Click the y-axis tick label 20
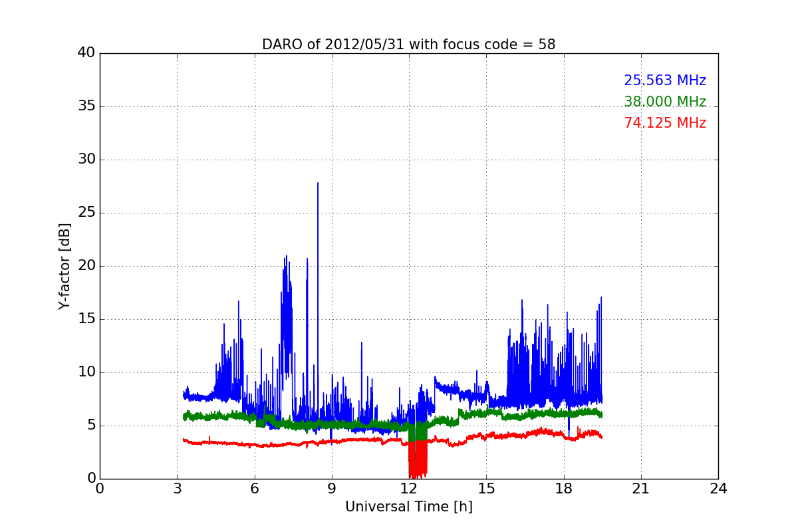The height and width of the screenshot is (532, 798). [x=86, y=266]
